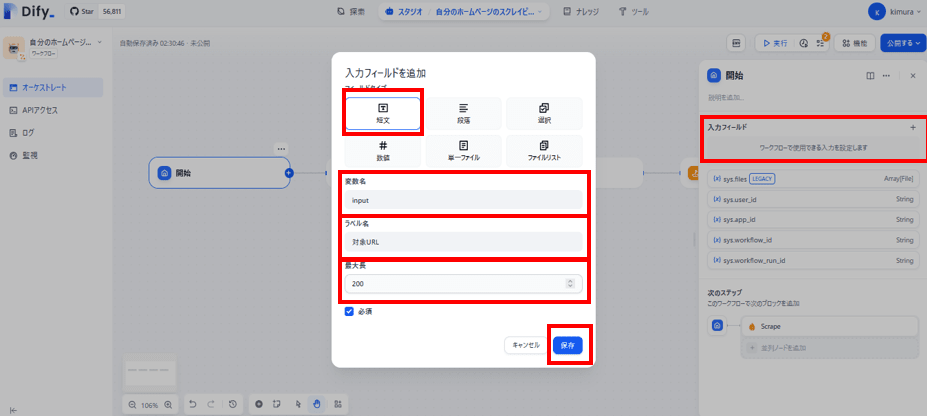Click the 変数名 input containing 'input'
Image resolution: width=927 pixels, height=416 pixels.
[x=464, y=200]
